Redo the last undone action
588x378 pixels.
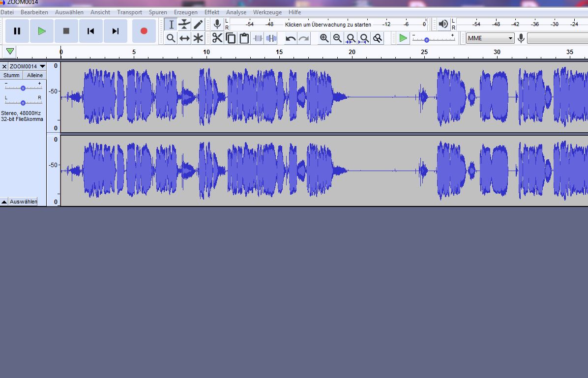[304, 38]
